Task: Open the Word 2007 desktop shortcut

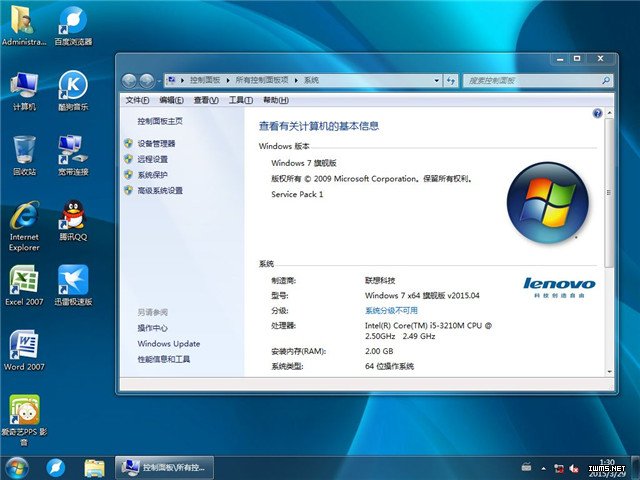Action: point(24,350)
